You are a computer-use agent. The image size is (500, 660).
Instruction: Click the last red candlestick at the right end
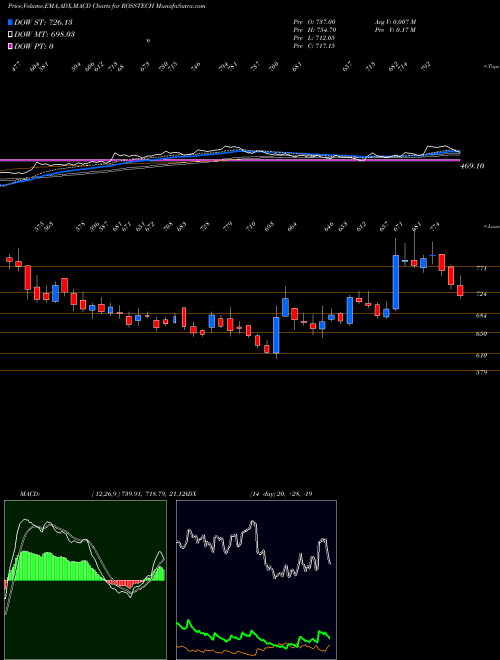[460, 290]
